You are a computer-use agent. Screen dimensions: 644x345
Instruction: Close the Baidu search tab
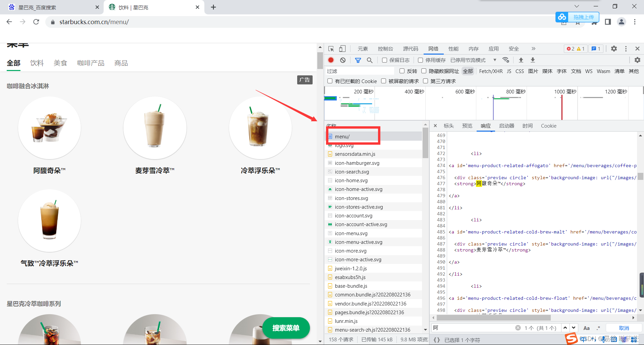tap(97, 7)
